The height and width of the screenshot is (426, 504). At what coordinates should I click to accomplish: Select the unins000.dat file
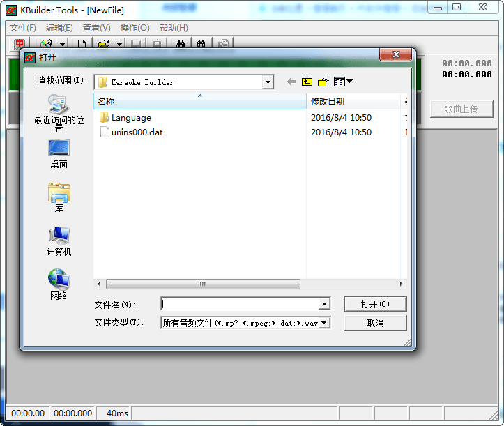pos(137,132)
